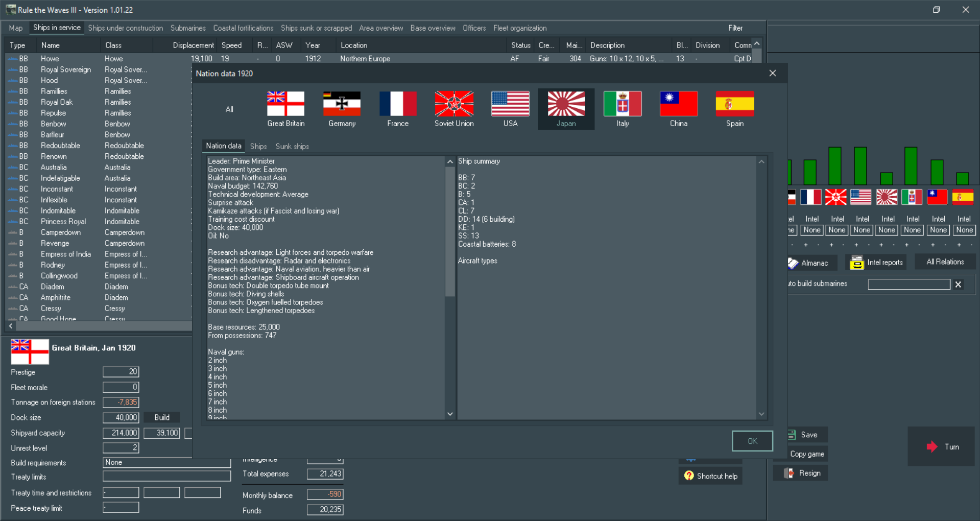
Task: Click the Resign icon
Action: [788, 472]
